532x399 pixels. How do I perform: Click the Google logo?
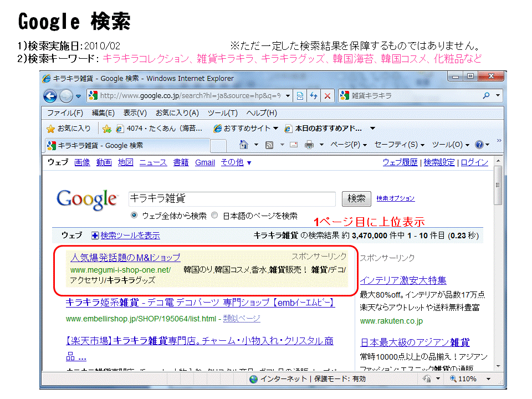87,199
